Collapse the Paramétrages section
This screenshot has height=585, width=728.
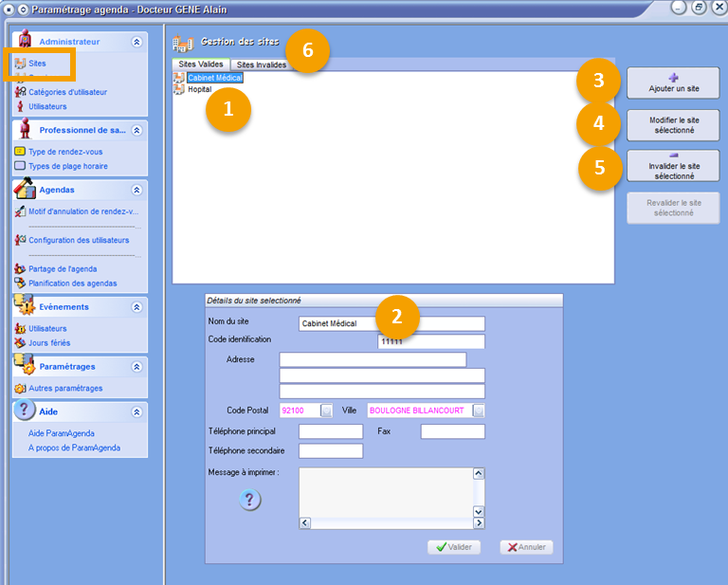click(136, 366)
